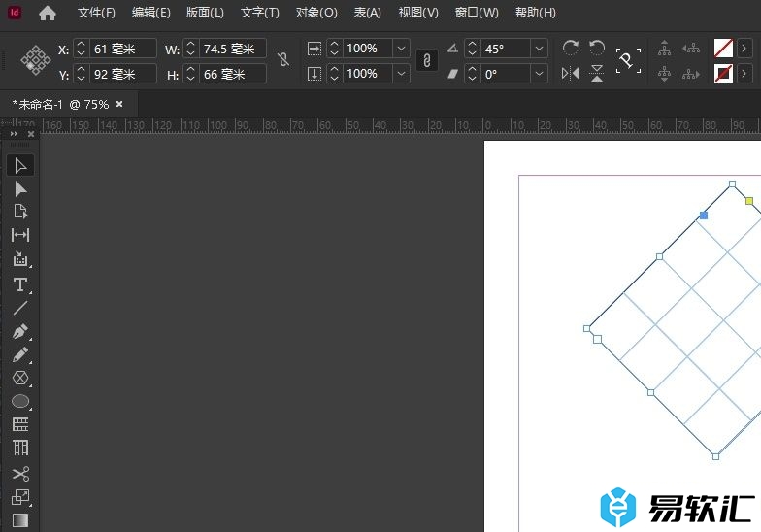Image resolution: width=761 pixels, height=532 pixels.
Task: Open the 版面(L) menu
Action: click(x=205, y=13)
